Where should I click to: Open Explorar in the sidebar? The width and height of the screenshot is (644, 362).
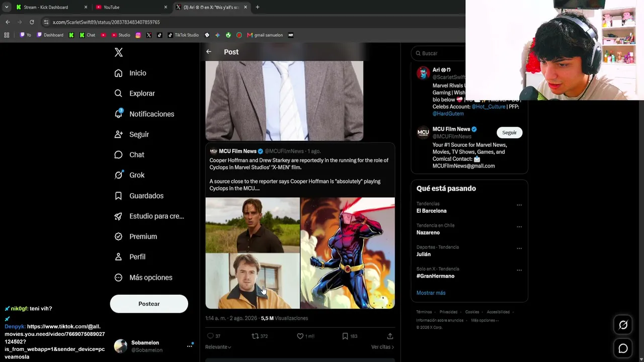click(x=134, y=94)
